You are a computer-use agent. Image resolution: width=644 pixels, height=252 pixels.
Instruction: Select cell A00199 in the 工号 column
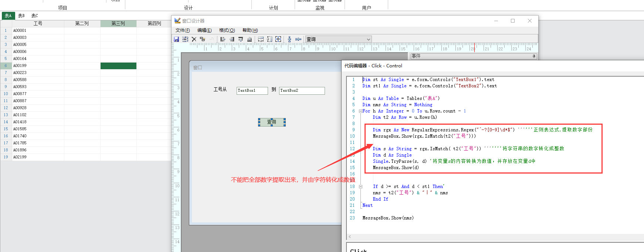pos(38,66)
